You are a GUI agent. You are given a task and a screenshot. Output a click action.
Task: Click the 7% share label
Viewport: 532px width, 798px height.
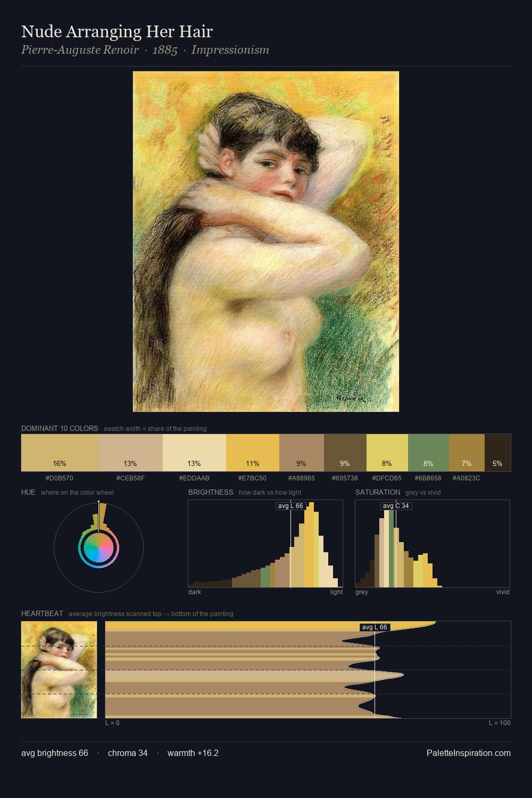tap(467, 463)
